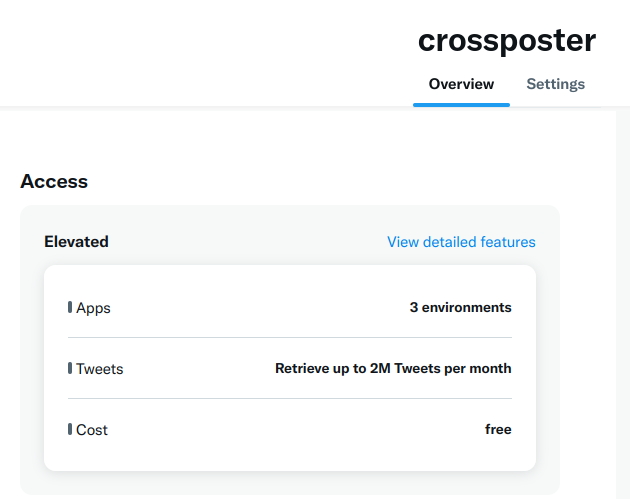The image size is (630, 499).
Task: Select the crossposter project title
Action: [506, 41]
